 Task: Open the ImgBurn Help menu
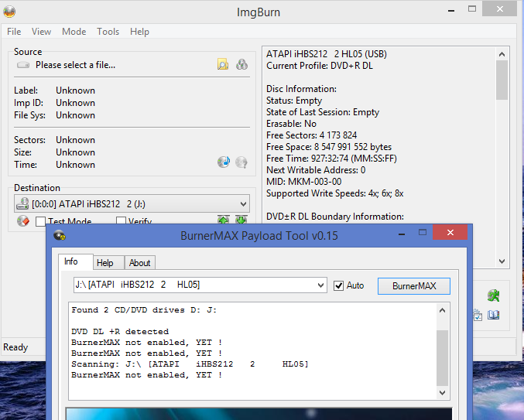139,32
